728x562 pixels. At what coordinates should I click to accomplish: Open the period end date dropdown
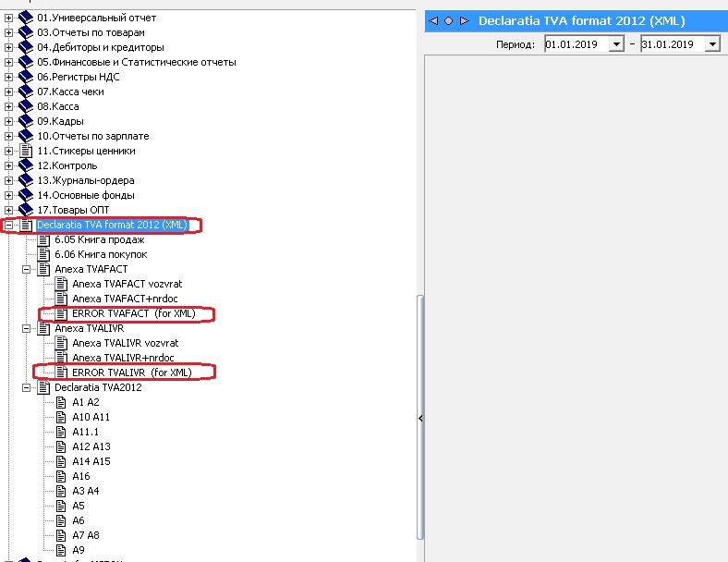click(712, 44)
